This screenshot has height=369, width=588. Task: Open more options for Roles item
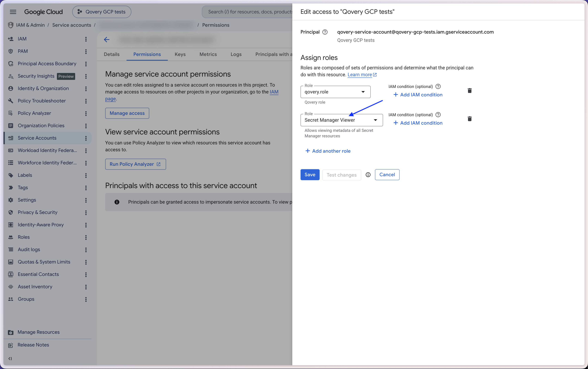click(x=86, y=237)
